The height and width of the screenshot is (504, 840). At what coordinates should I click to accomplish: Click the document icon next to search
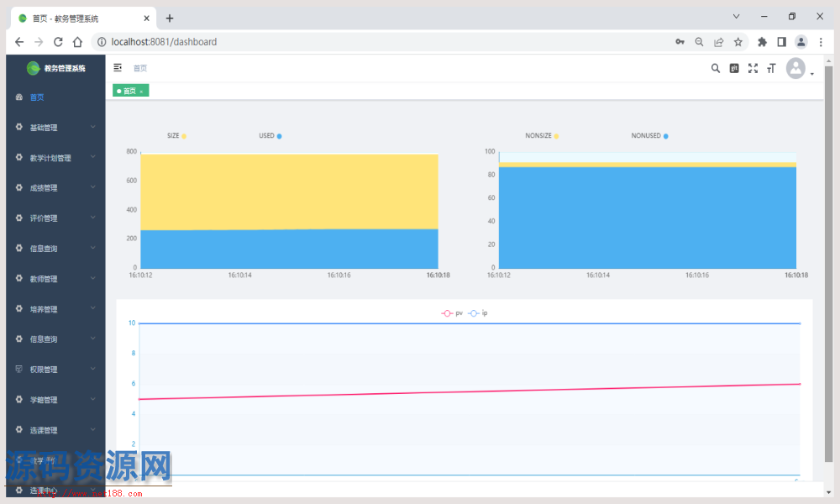(734, 68)
